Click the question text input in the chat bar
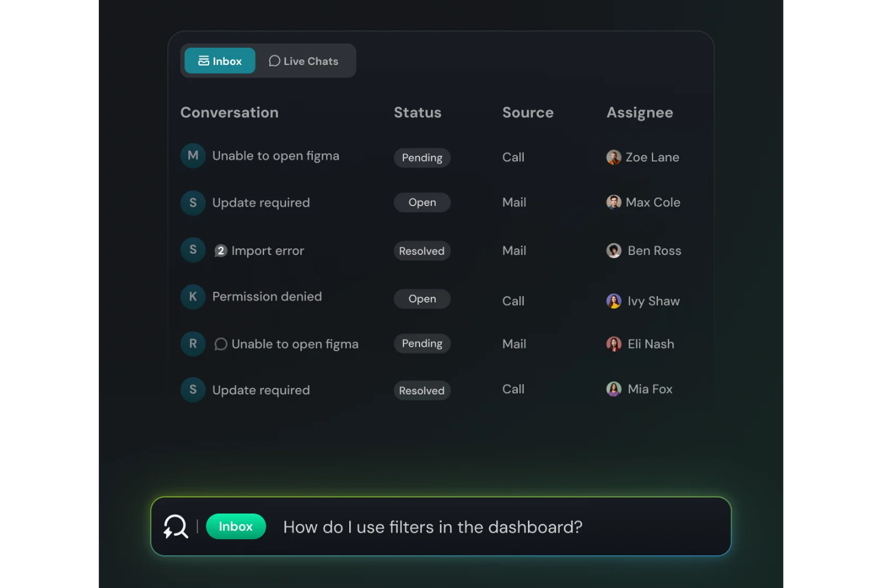The height and width of the screenshot is (588, 882). 433,527
